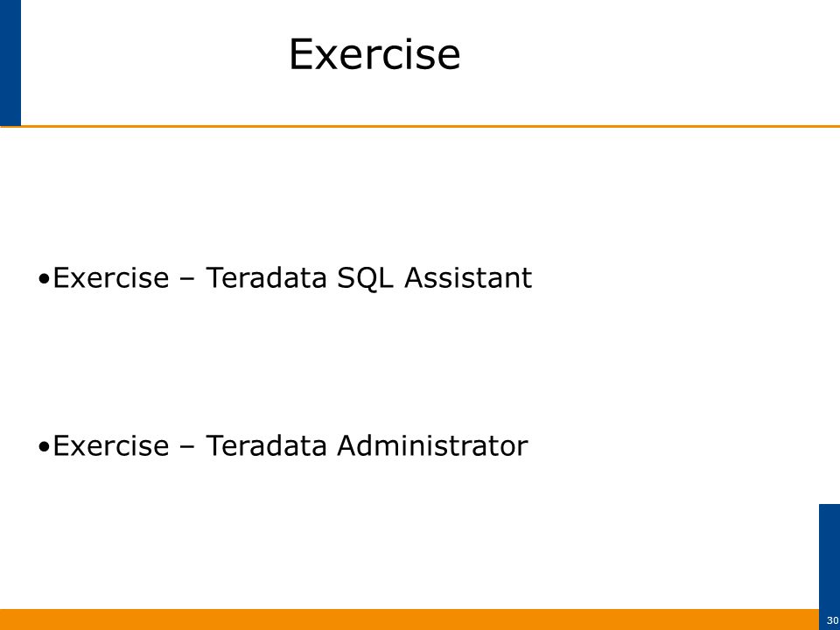Viewport: 840px width, 630px height.
Task: Click the bullet before Administrator line
Action: point(45,447)
